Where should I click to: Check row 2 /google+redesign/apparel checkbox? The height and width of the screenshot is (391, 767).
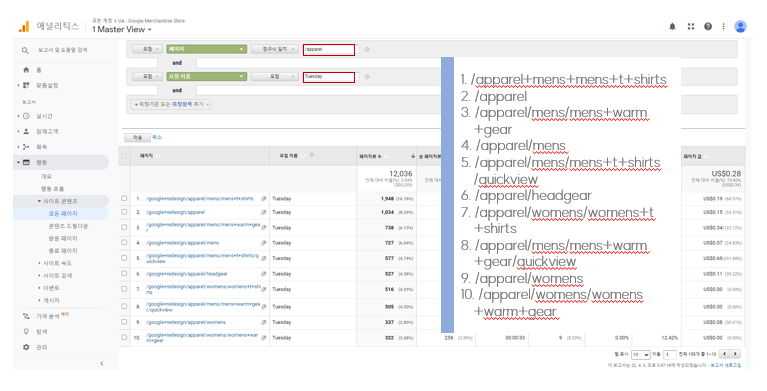click(x=124, y=212)
